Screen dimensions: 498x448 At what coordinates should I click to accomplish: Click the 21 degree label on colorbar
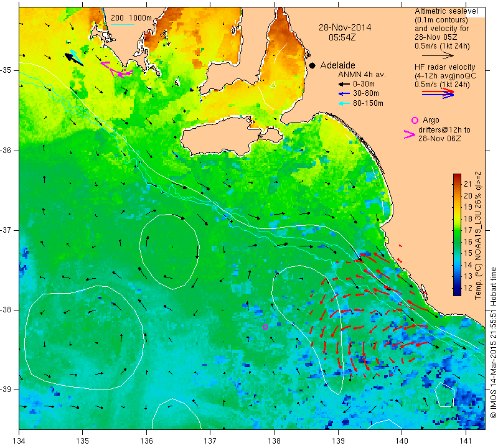coord(468,184)
